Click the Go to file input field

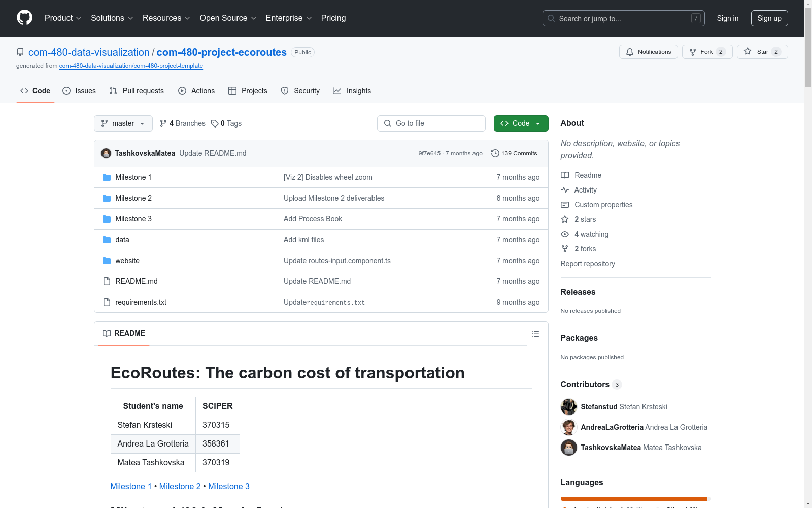point(431,123)
